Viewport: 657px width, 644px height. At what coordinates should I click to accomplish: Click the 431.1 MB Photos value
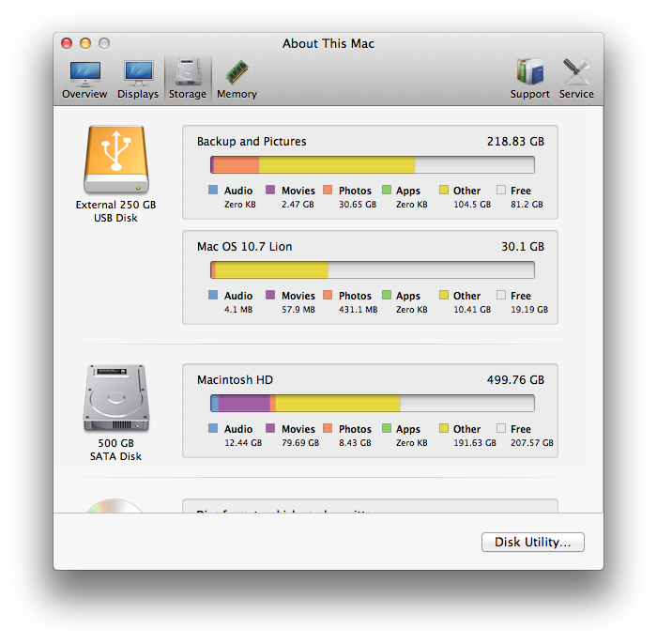[359, 310]
